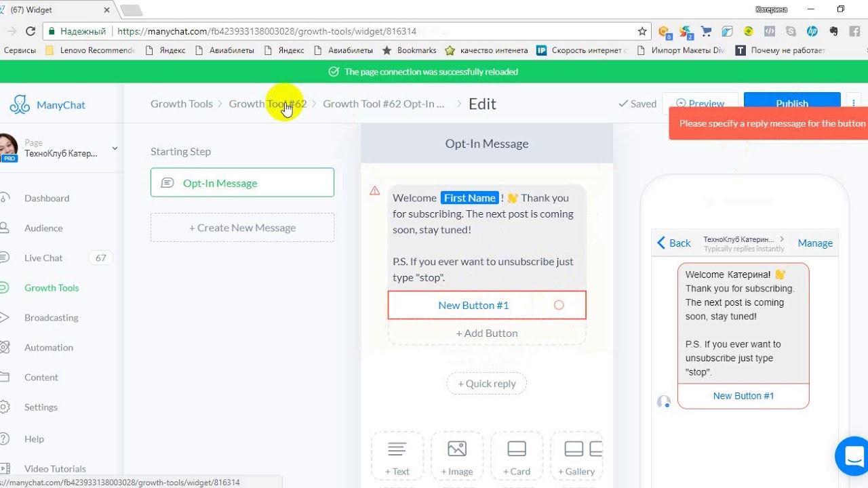Click New Button #1 in phone preview
This screenshot has width=868, height=488.
(x=743, y=396)
